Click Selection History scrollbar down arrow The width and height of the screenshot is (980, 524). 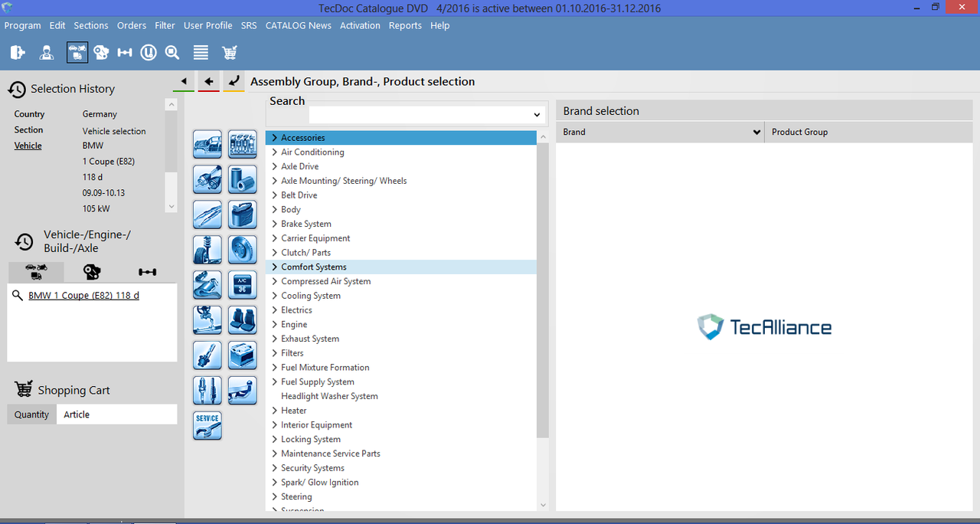pyautogui.click(x=171, y=206)
